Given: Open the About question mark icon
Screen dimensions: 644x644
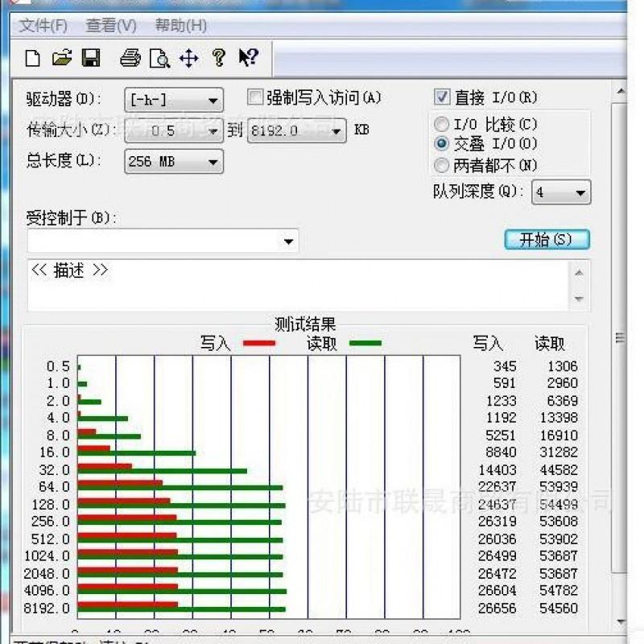Looking at the screenshot, I should [x=218, y=58].
